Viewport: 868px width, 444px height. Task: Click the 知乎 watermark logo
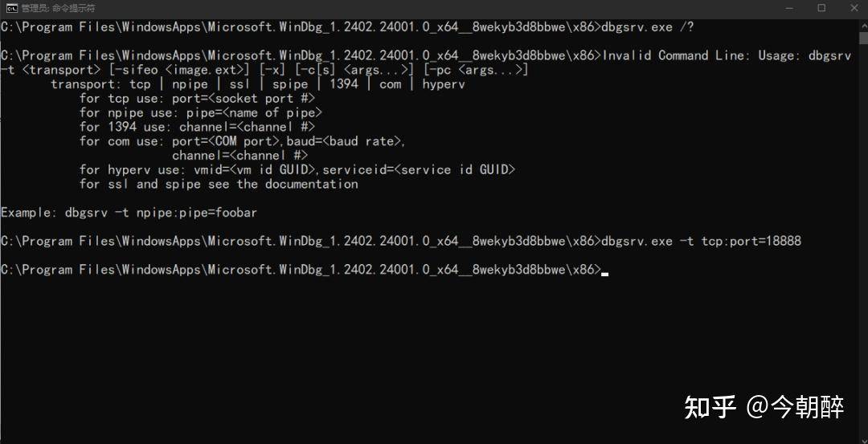coord(710,408)
